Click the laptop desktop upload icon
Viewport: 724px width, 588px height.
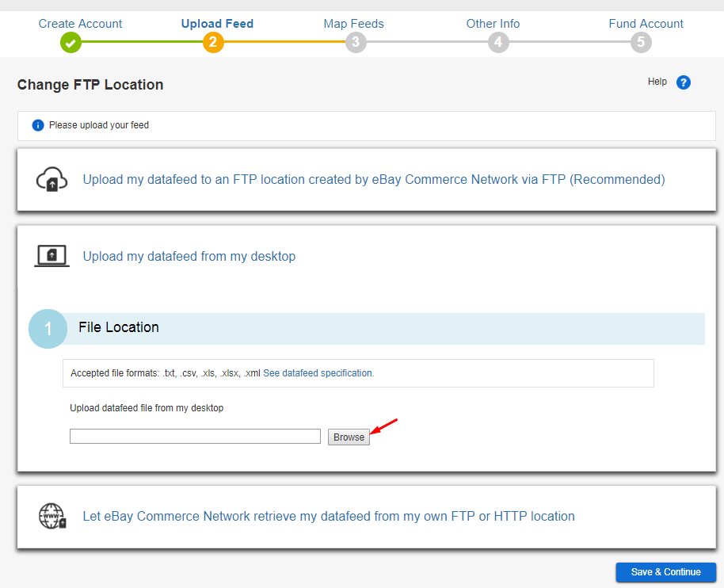pos(51,256)
